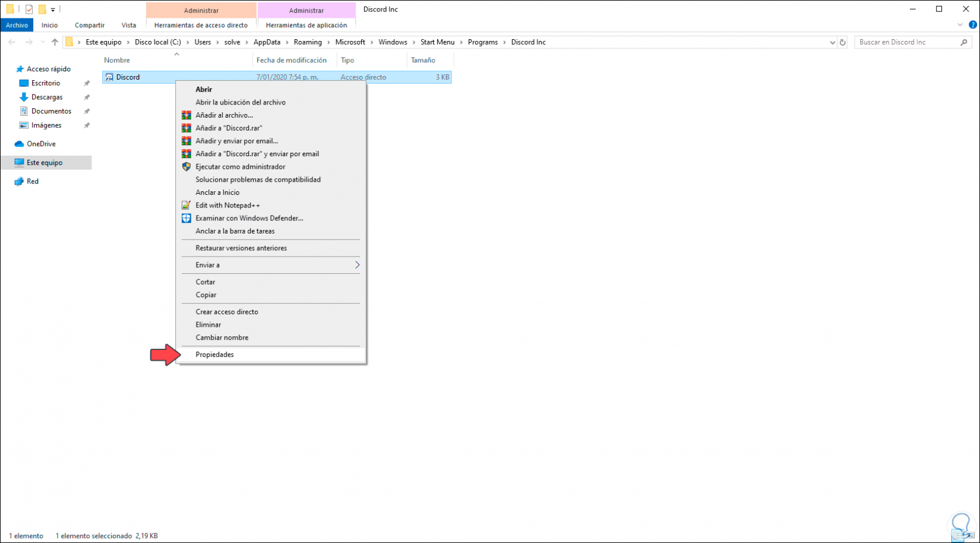Click the Imágenes icon in the sidebar

click(24, 125)
